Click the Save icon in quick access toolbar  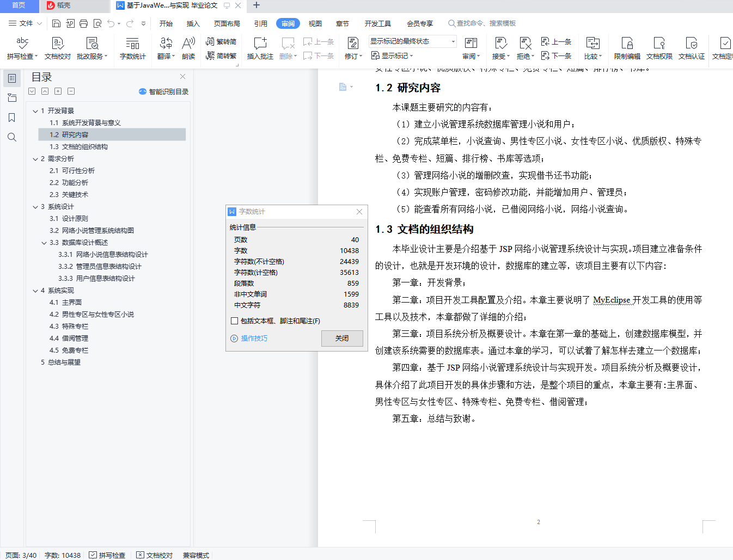(x=57, y=23)
